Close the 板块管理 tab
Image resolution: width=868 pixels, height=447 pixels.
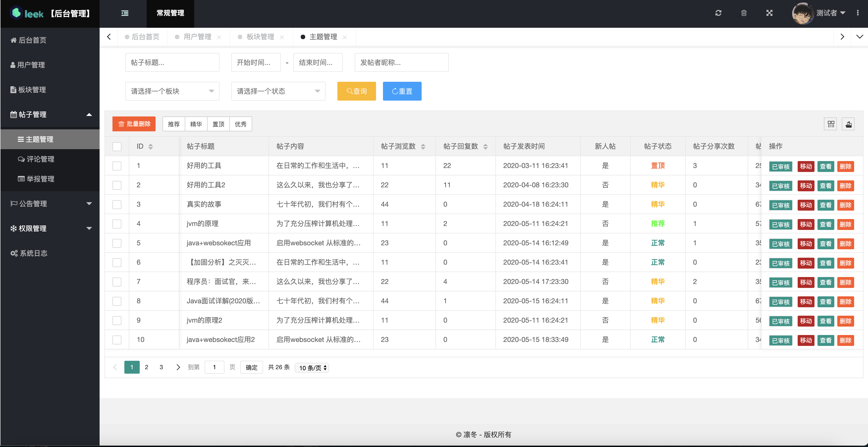click(x=282, y=37)
